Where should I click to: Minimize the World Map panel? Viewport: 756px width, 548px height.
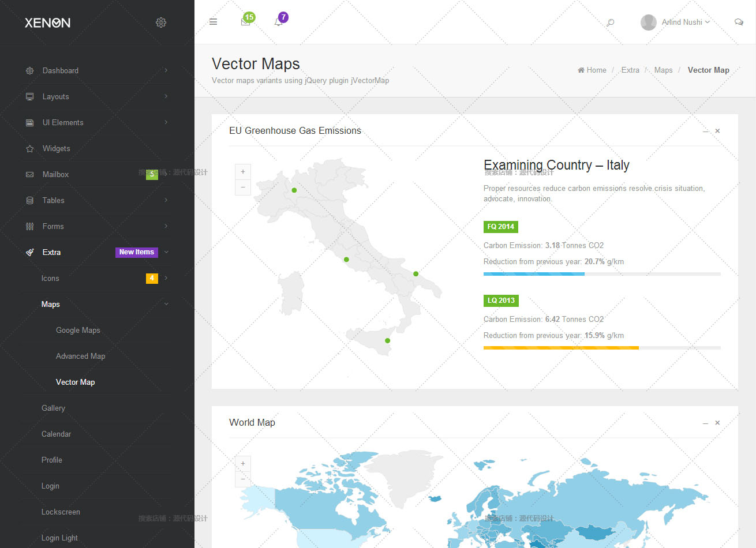point(705,423)
